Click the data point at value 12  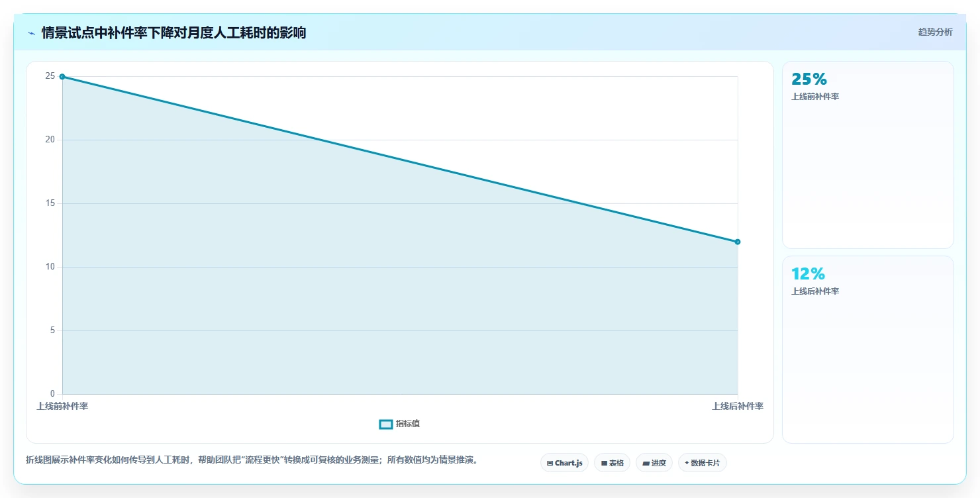coord(738,242)
